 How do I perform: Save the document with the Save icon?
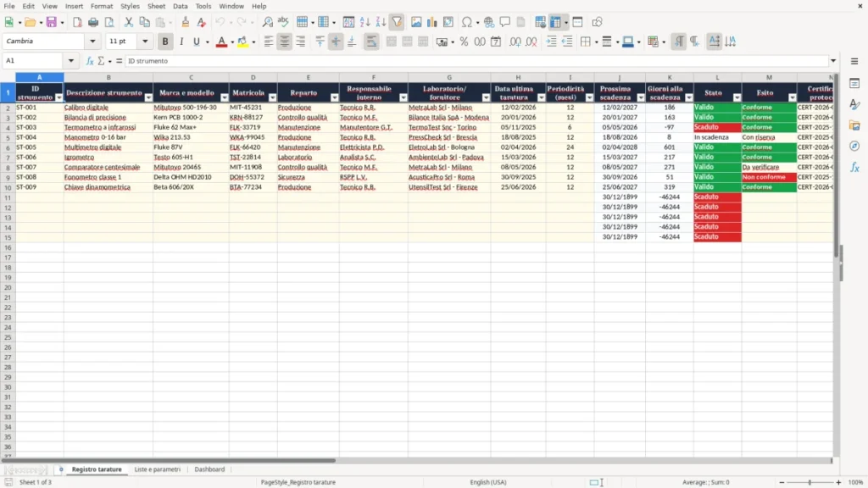[x=52, y=22]
